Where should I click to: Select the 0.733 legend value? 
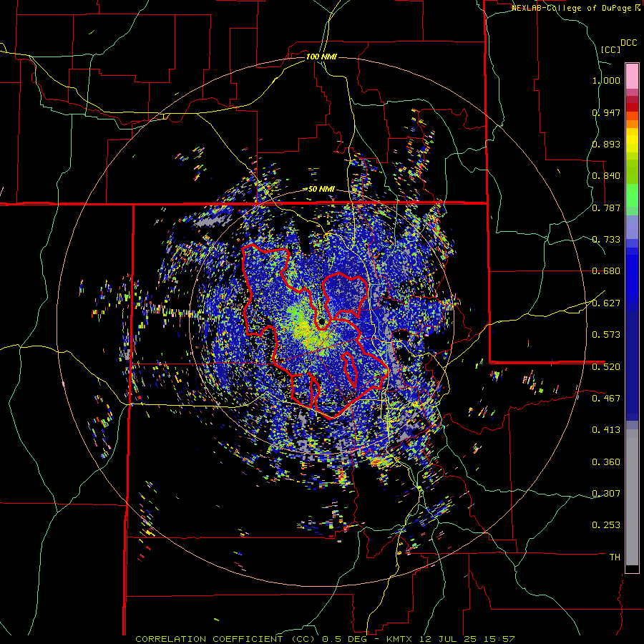pyautogui.click(x=606, y=240)
